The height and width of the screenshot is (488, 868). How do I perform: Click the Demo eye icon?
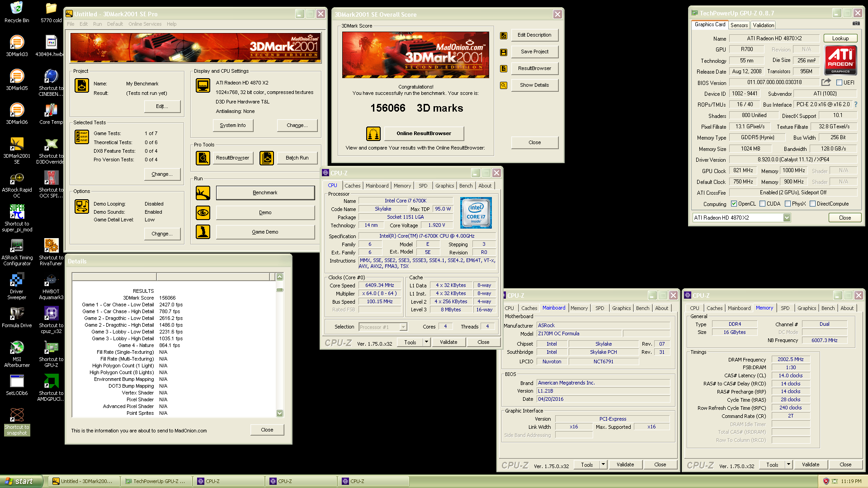[x=203, y=212]
